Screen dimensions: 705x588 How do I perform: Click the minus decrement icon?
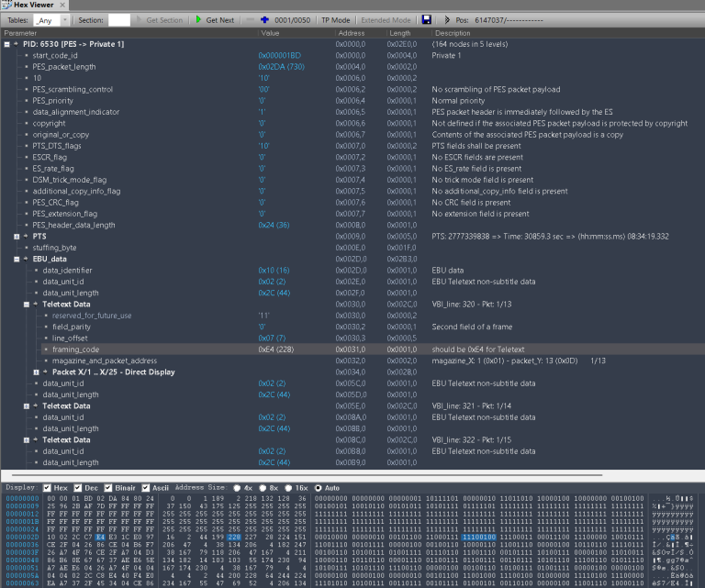coord(251,20)
